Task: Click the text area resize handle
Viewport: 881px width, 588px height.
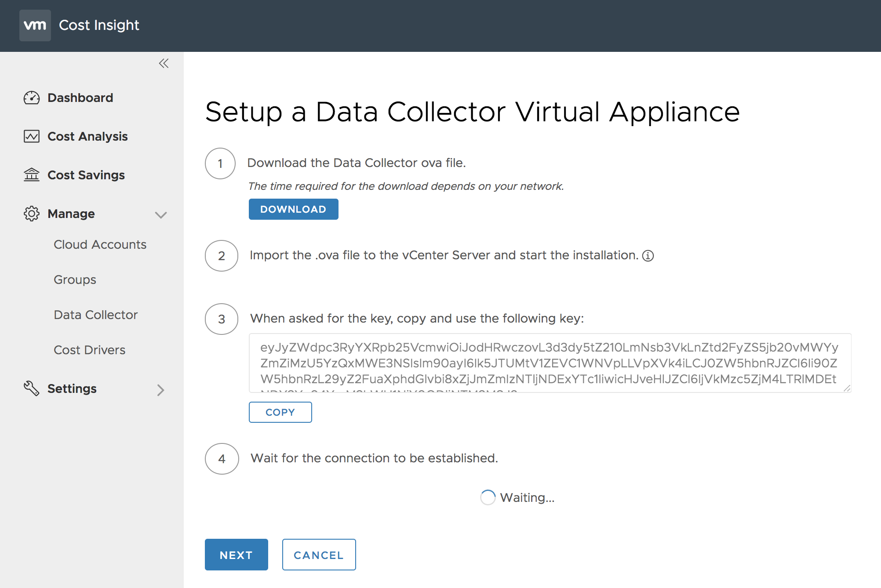Action: 847,388
